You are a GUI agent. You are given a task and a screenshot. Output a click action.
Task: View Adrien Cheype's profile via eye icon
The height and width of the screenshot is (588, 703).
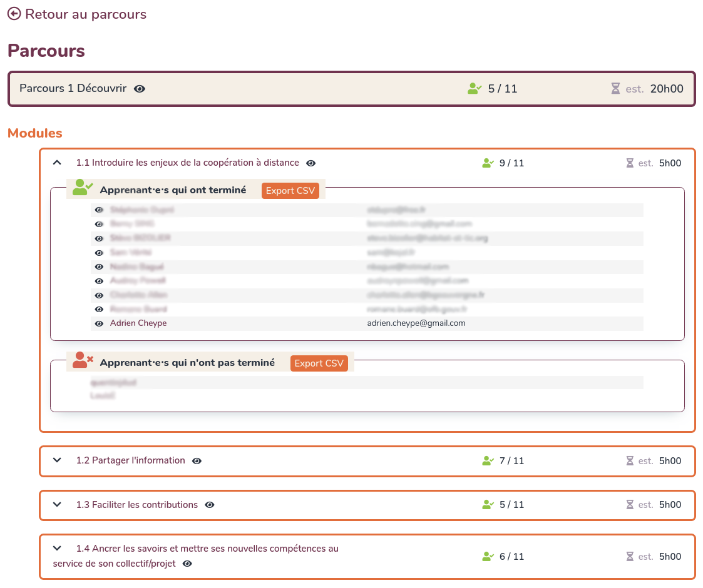[99, 324]
